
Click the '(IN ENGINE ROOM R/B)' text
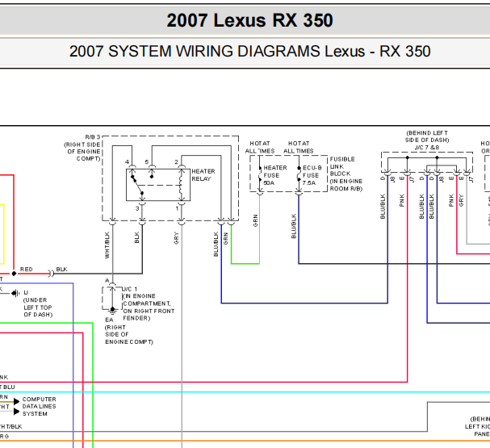pyautogui.click(x=346, y=185)
